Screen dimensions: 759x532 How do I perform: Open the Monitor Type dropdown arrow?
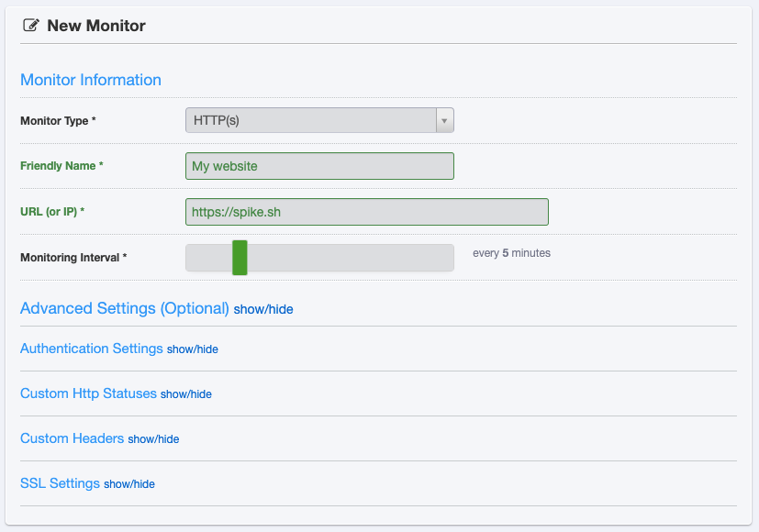click(444, 120)
